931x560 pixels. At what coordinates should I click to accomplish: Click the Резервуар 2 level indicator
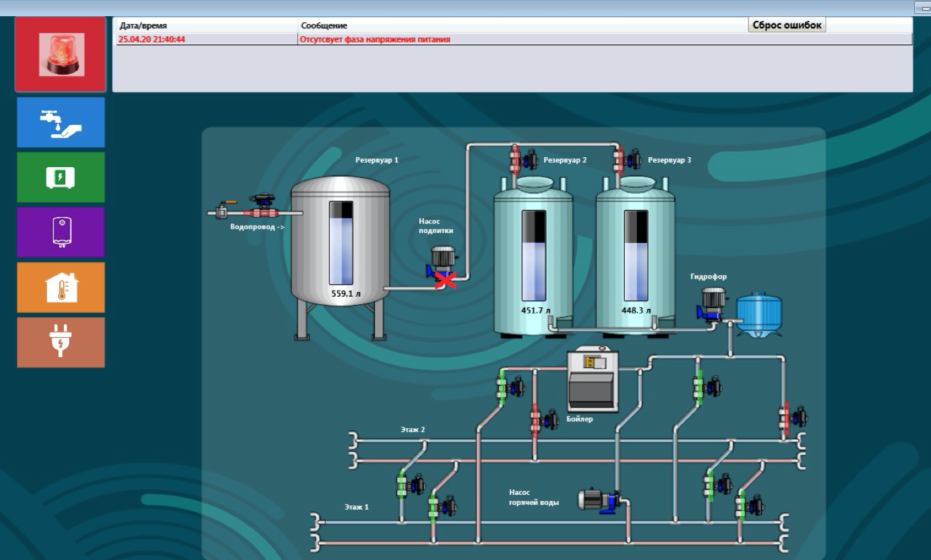(534, 255)
